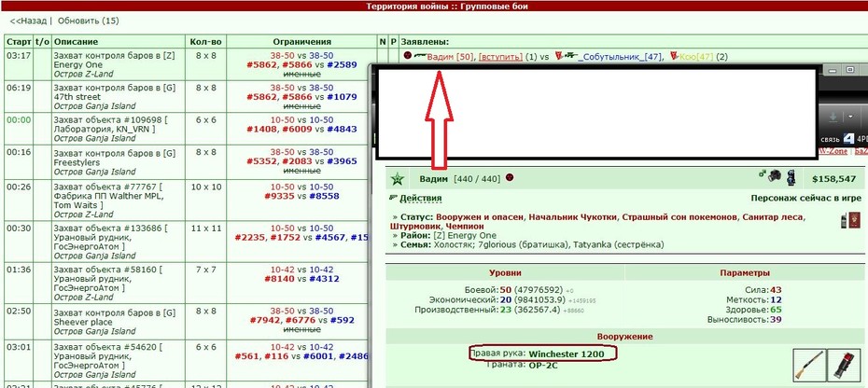Open syndicate #9335 link
The width and height of the screenshot is (868, 388).
280,196
